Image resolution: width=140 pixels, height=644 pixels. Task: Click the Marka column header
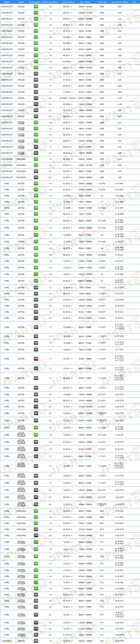point(7,2)
